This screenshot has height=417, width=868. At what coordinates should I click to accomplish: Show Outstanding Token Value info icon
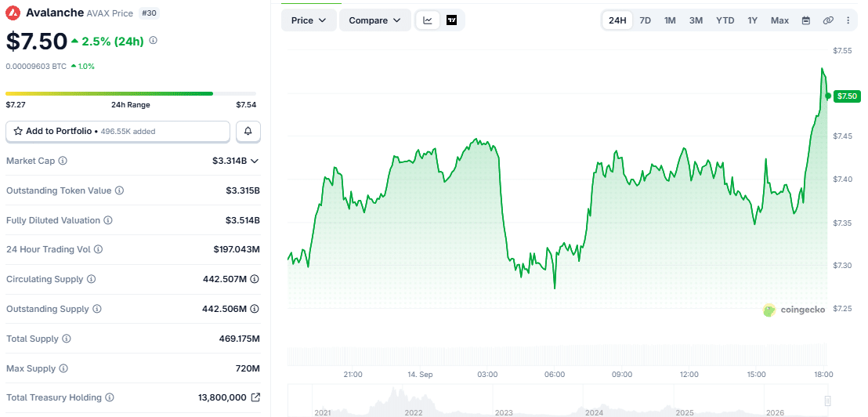119,190
